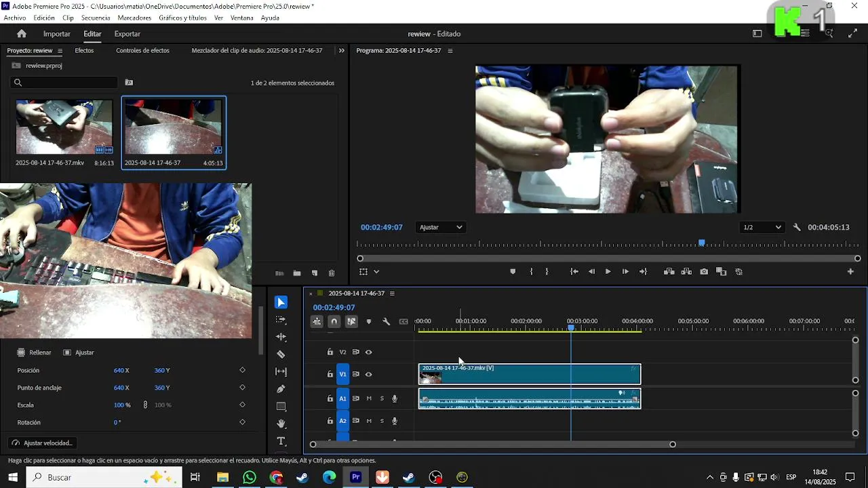Open the Secuencia menu
This screenshot has width=868, height=488.
click(x=96, y=18)
